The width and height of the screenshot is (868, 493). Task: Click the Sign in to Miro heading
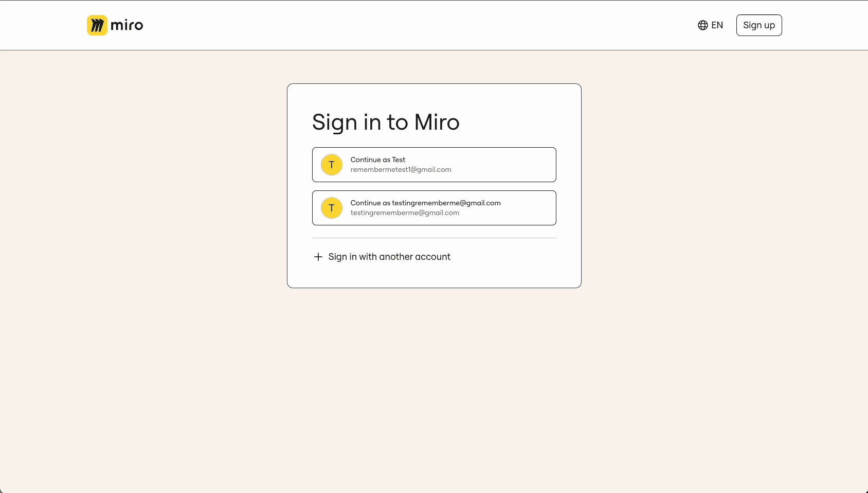386,122
